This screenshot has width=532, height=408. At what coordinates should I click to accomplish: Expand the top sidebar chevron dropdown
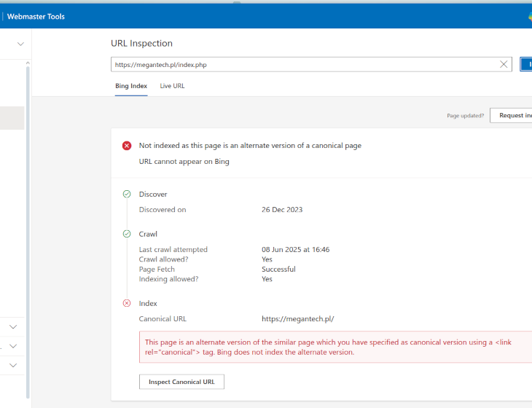point(20,44)
